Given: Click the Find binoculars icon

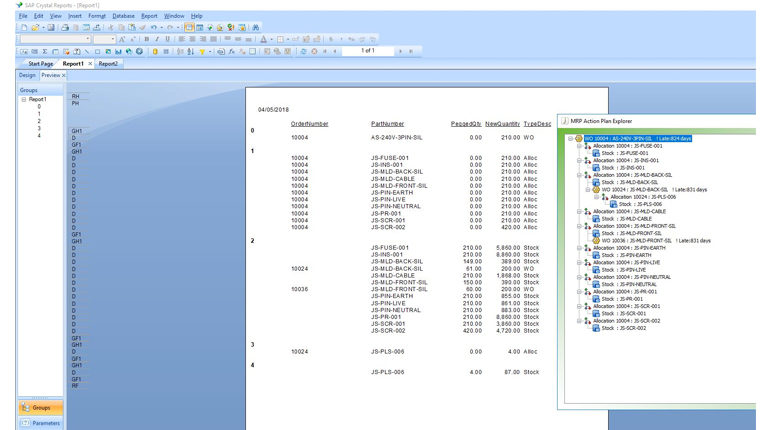Looking at the screenshot, I should [255, 27].
